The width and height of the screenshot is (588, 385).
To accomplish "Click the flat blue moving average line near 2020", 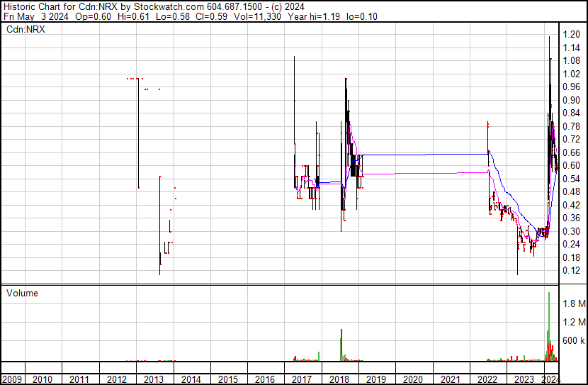I will pyautogui.click(x=424, y=155).
